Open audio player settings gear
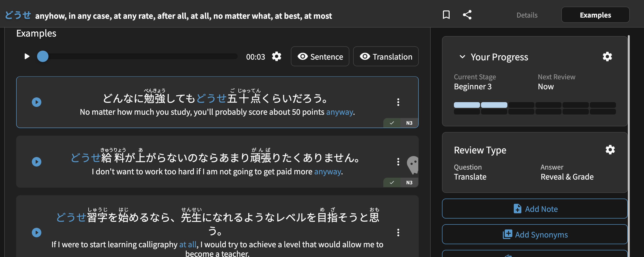This screenshot has height=257, width=644. pos(277,56)
